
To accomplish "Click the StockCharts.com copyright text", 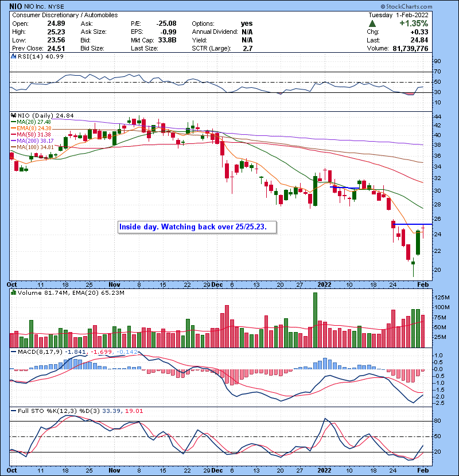I will (406, 6).
